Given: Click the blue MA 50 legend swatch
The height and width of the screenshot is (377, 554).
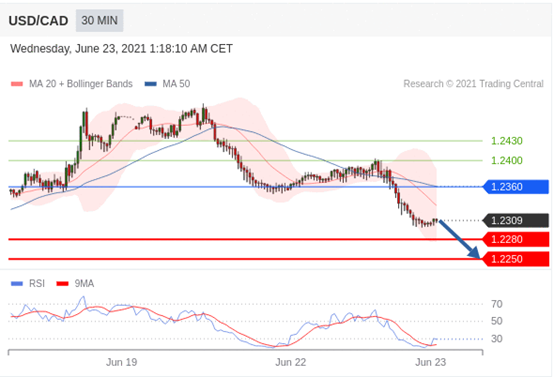Looking at the screenshot, I should point(151,84).
